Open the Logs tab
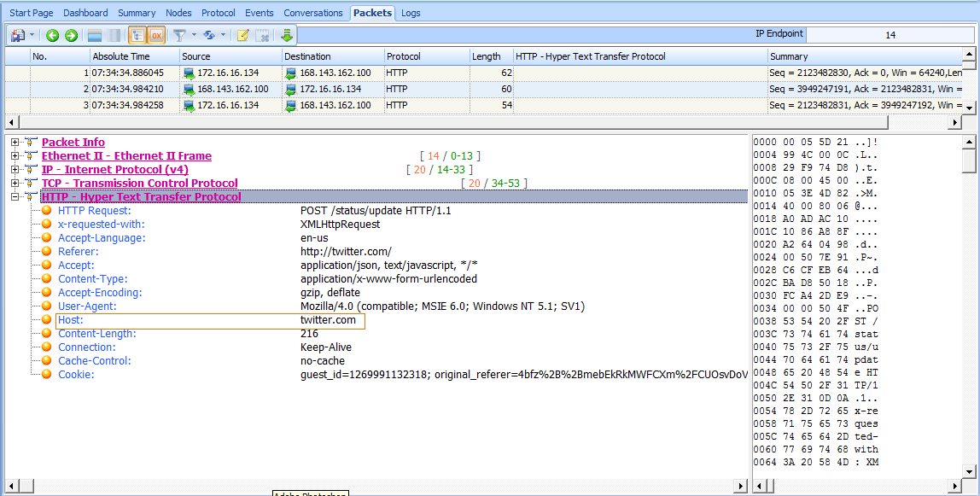This screenshot has height=496, width=980. (411, 13)
